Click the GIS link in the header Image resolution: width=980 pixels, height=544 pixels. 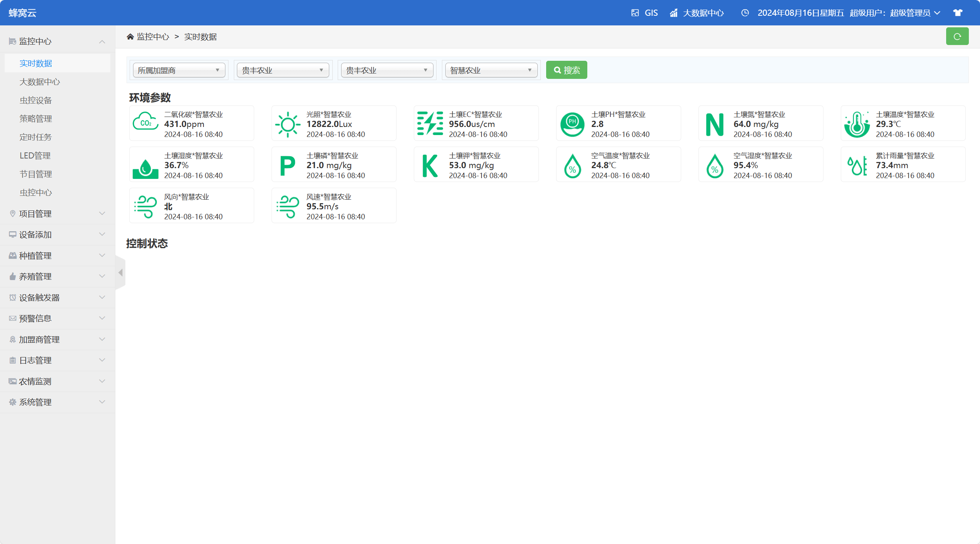tap(651, 13)
